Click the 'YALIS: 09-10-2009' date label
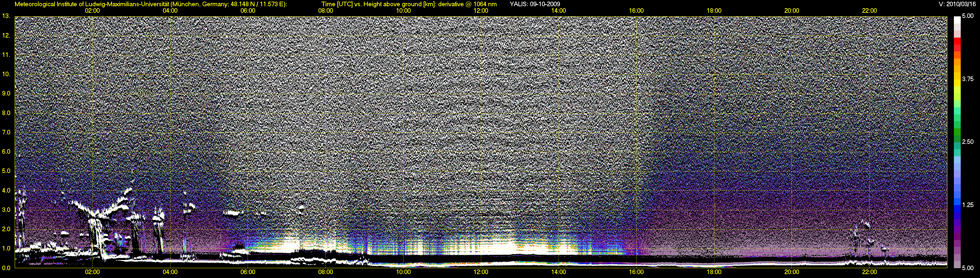This screenshot has height=278, width=980. (x=534, y=4)
